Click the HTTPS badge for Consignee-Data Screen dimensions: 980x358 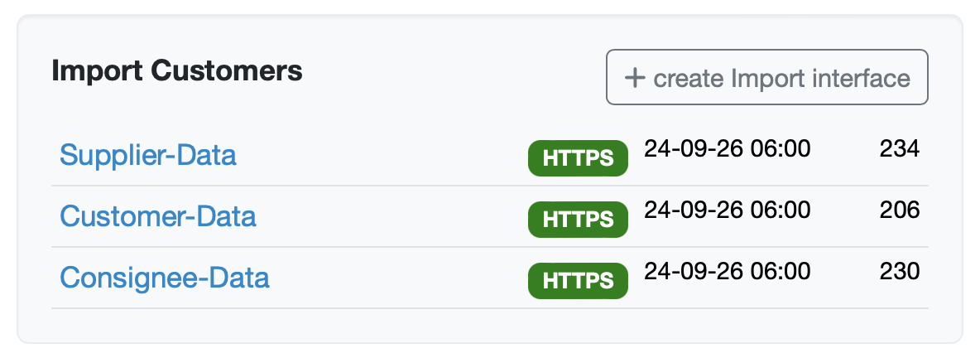[578, 281]
